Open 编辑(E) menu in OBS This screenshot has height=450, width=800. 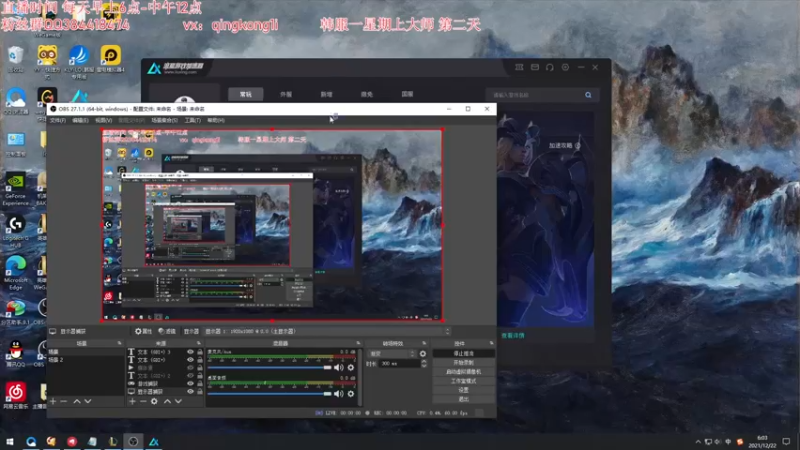[x=80, y=120]
